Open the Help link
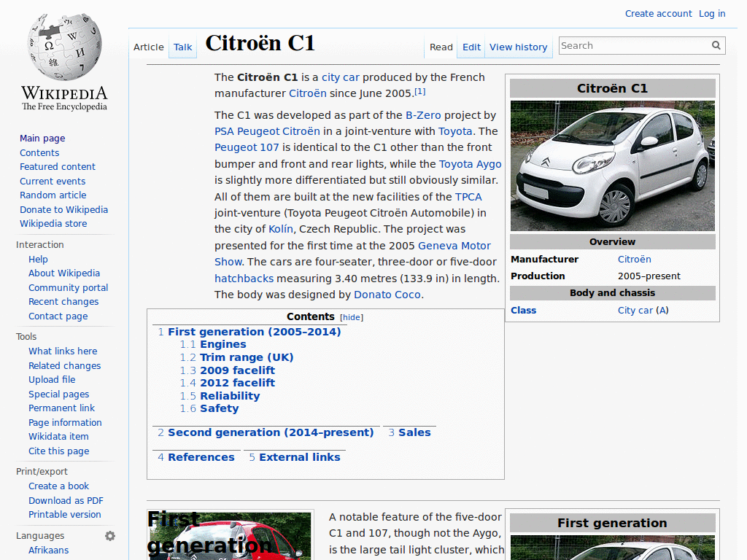Screen dimensions: 747x560 coord(38,259)
